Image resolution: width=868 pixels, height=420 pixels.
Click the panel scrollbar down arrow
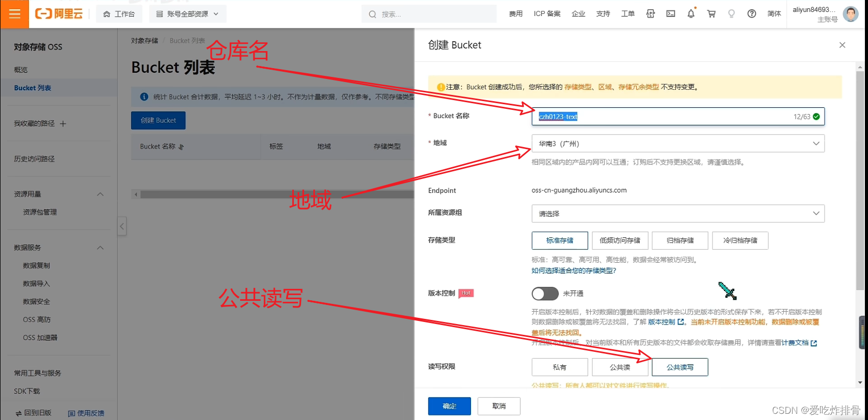[860, 383]
